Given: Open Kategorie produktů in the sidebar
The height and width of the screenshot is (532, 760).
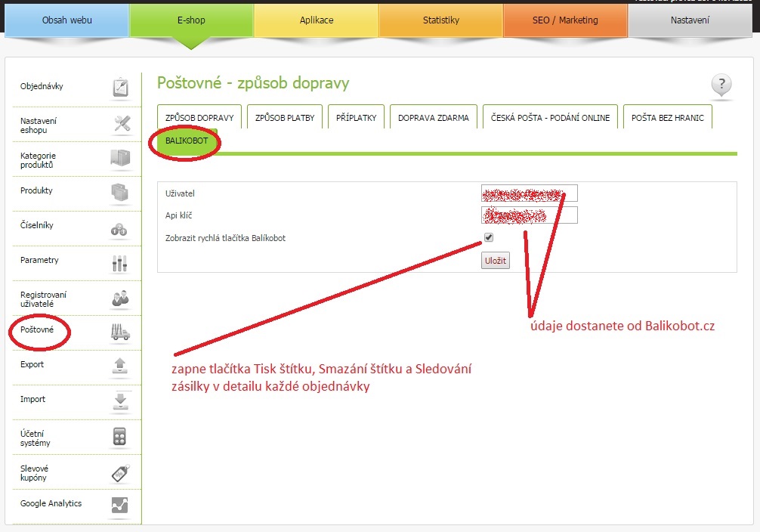Looking at the screenshot, I should [x=38, y=160].
